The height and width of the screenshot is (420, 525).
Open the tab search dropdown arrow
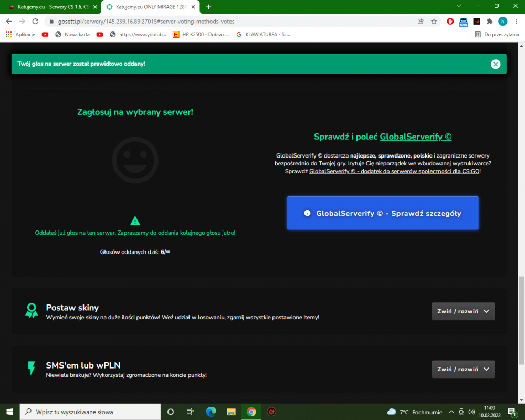459,6
